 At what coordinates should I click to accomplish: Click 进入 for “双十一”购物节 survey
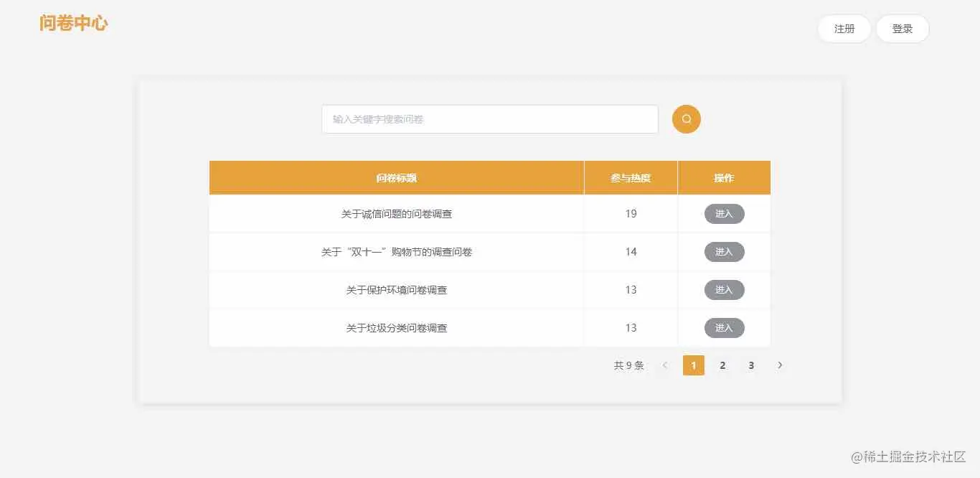pos(724,252)
